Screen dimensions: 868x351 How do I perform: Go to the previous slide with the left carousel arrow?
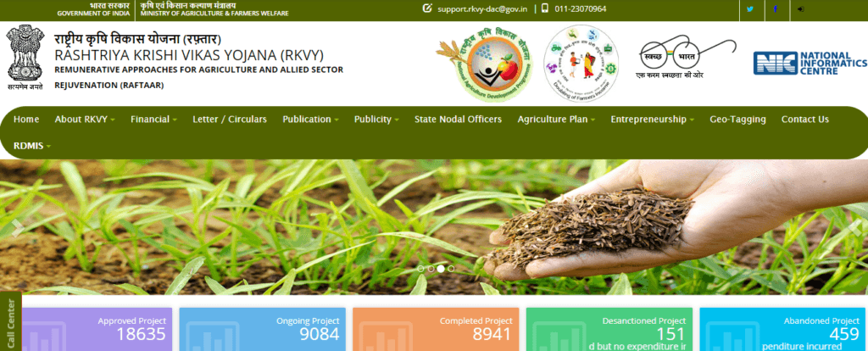click(18, 227)
